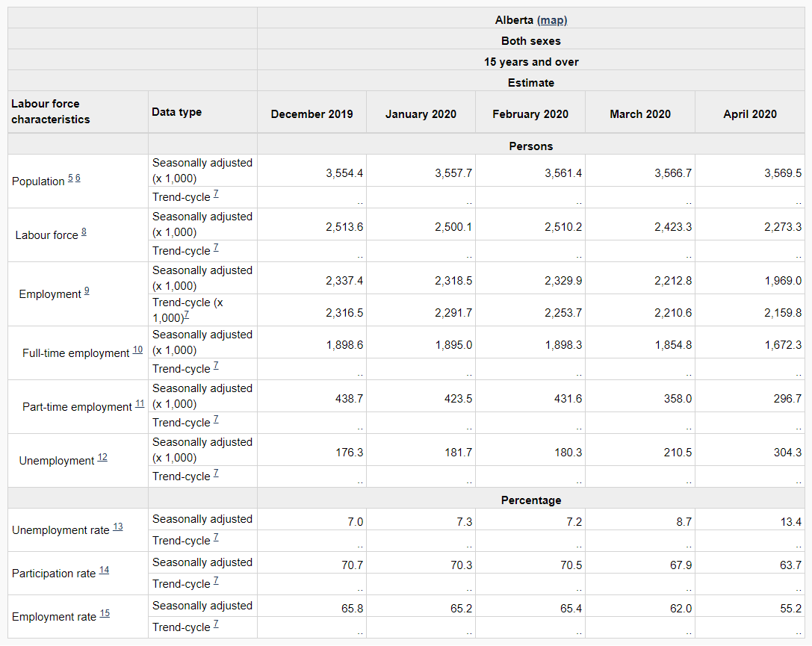Viewport: 812px width, 646px height.
Task: Open footnote 8 beside Labour force
Action: coord(84,232)
